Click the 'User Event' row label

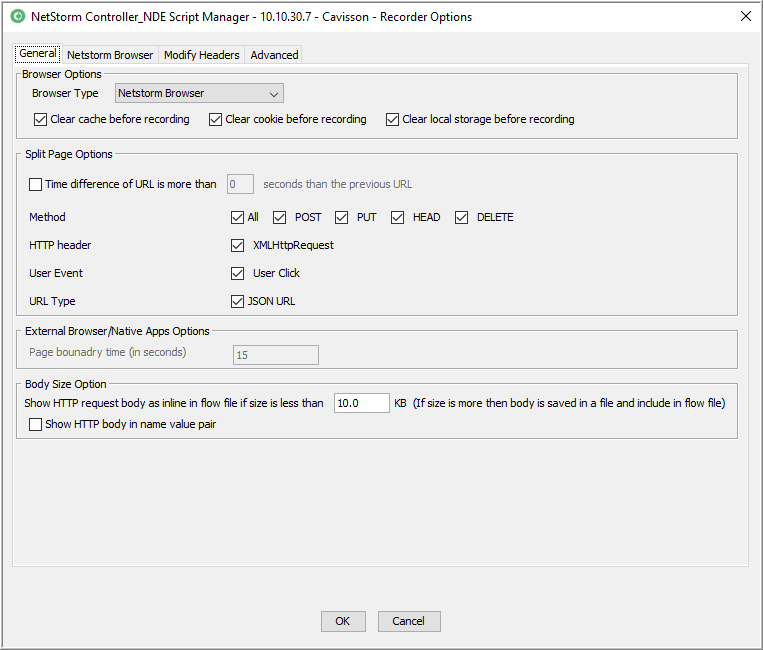(x=56, y=273)
